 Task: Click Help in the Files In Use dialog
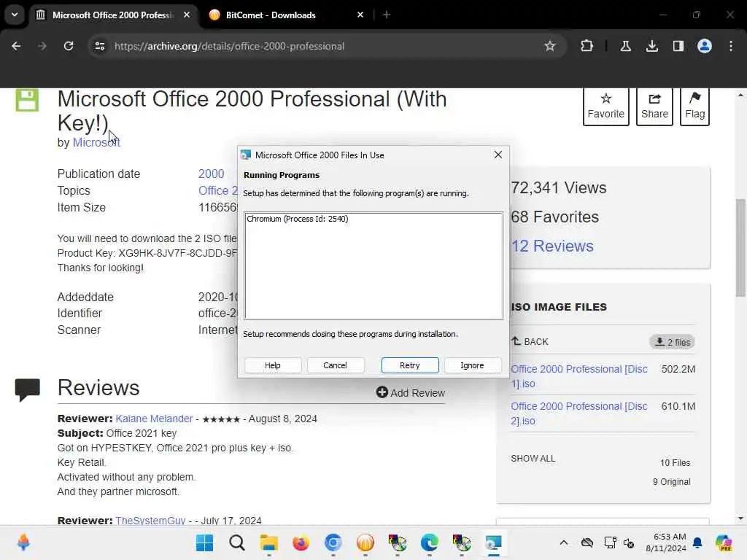point(273,365)
